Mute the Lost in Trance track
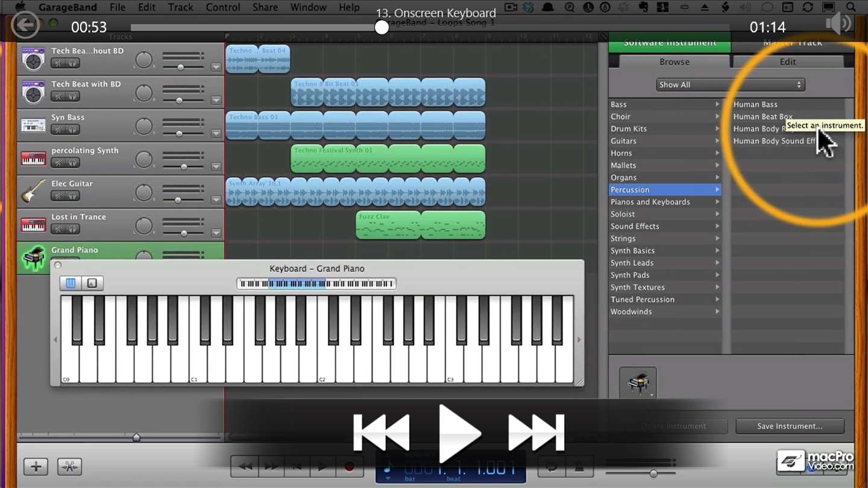Image resolution: width=868 pixels, height=488 pixels. click(59, 229)
